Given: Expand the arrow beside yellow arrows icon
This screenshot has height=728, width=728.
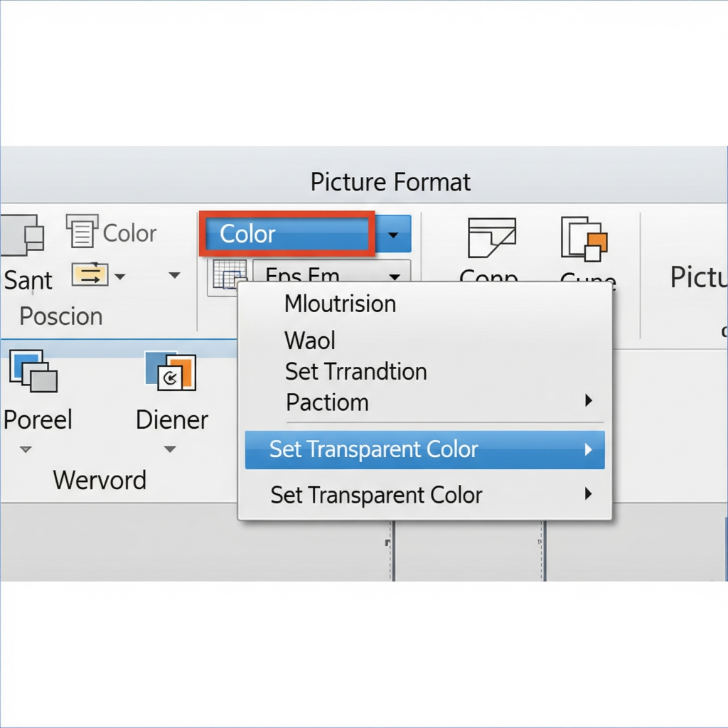Looking at the screenshot, I should pos(120,276).
